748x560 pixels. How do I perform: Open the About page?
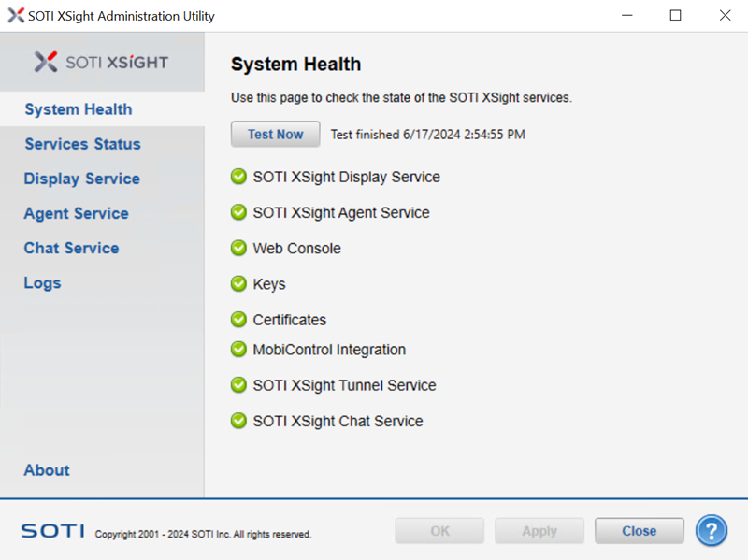47,470
